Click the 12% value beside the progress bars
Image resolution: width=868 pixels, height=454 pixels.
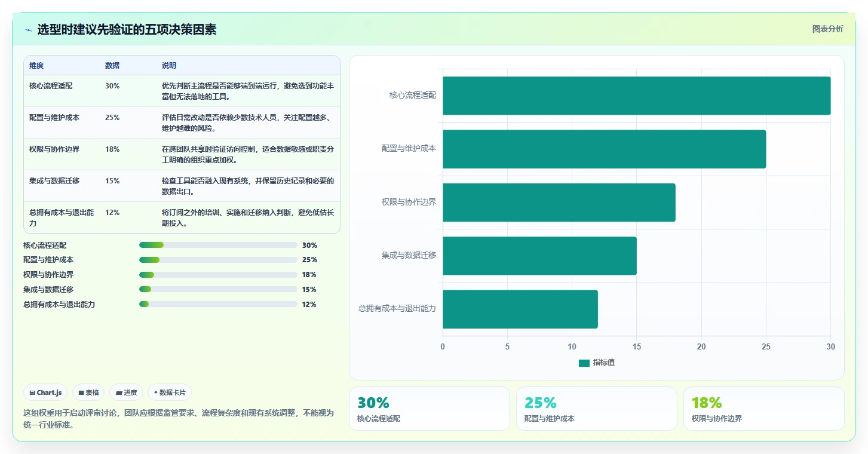pos(309,305)
